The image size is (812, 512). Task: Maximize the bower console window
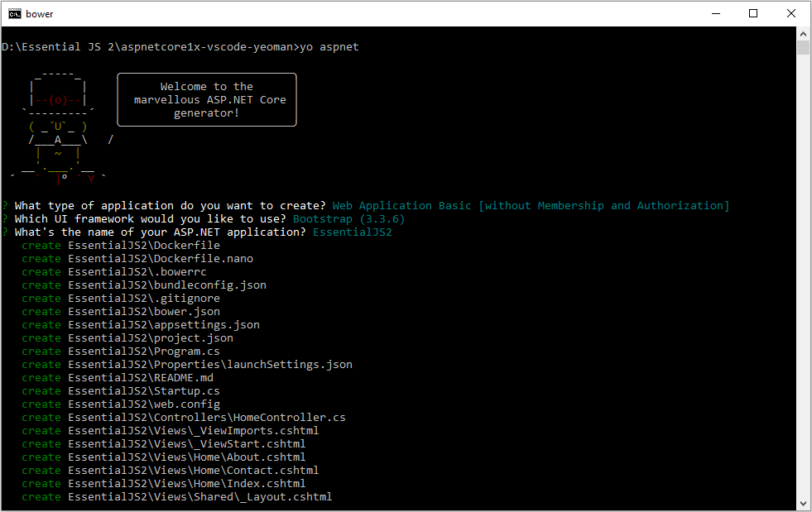click(753, 14)
